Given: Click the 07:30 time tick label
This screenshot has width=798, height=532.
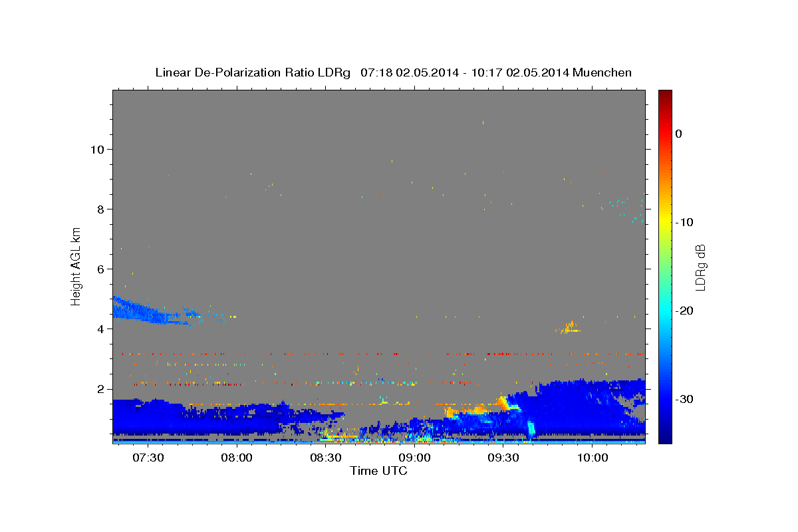Looking at the screenshot, I should point(148,458).
